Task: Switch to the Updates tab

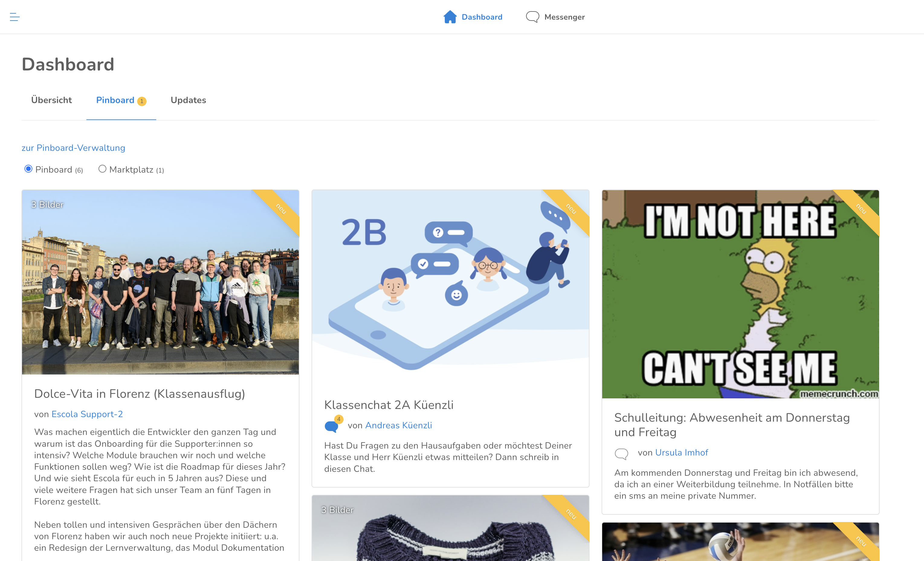Action: click(x=188, y=100)
